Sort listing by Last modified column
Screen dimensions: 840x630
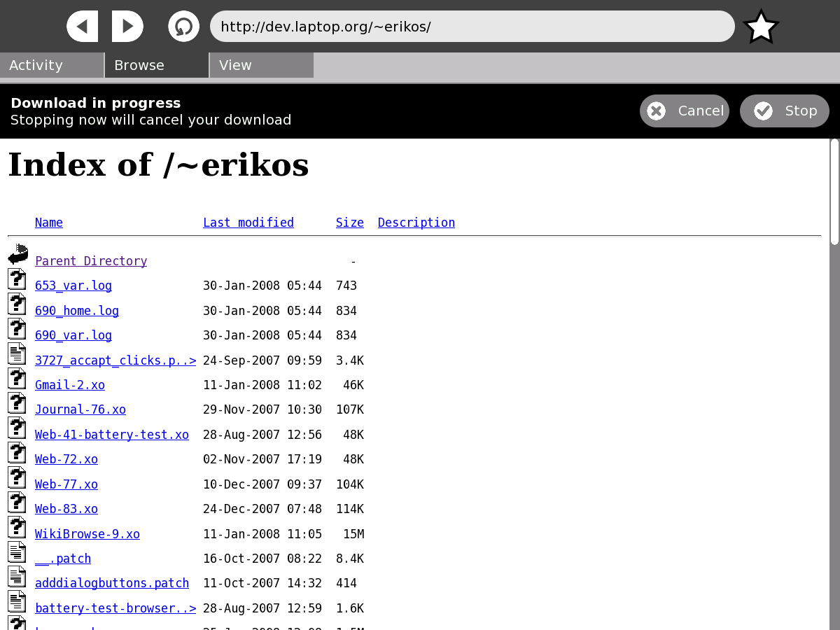click(x=248, y=223)
